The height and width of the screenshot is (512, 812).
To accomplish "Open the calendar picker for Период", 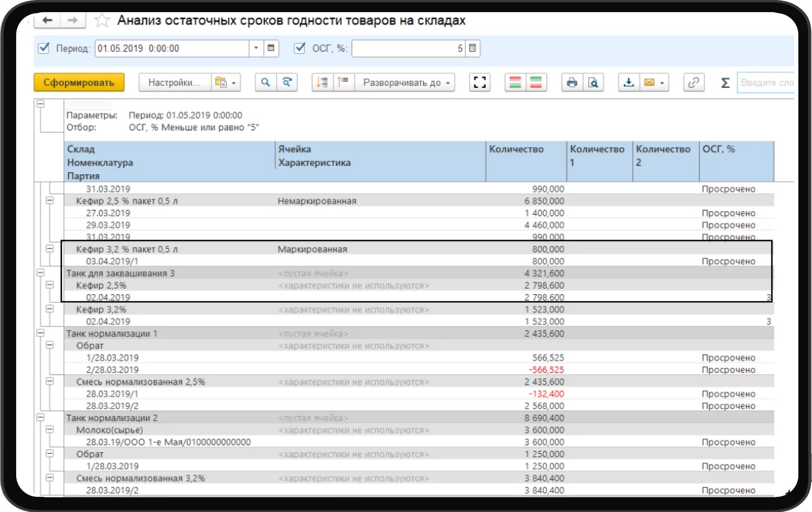I will (271, 48).
